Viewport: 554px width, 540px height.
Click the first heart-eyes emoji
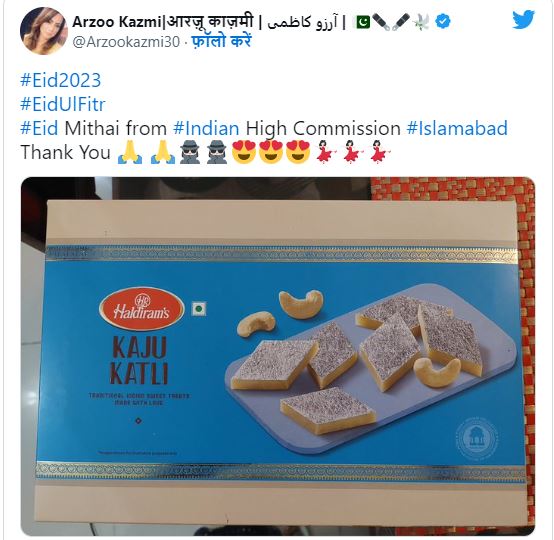[x=244, y=152]
